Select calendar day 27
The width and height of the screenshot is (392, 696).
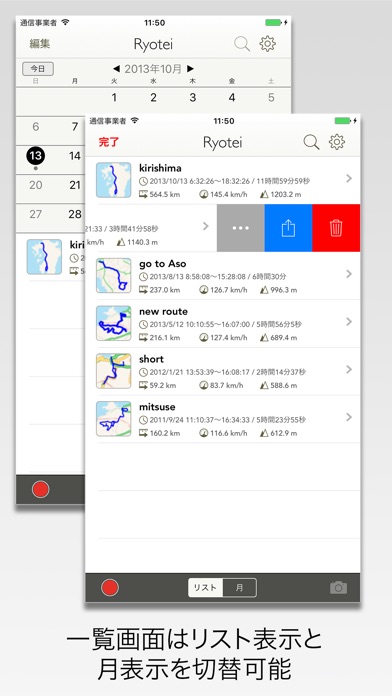[x=36, y=214]
